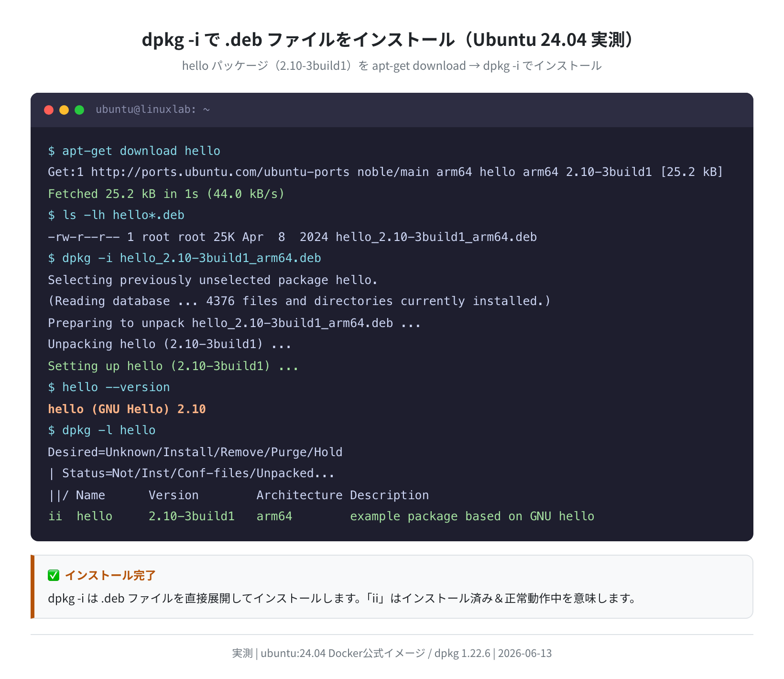
Task: Select the apt-get download hello command
Action: [x=134, y=151]
